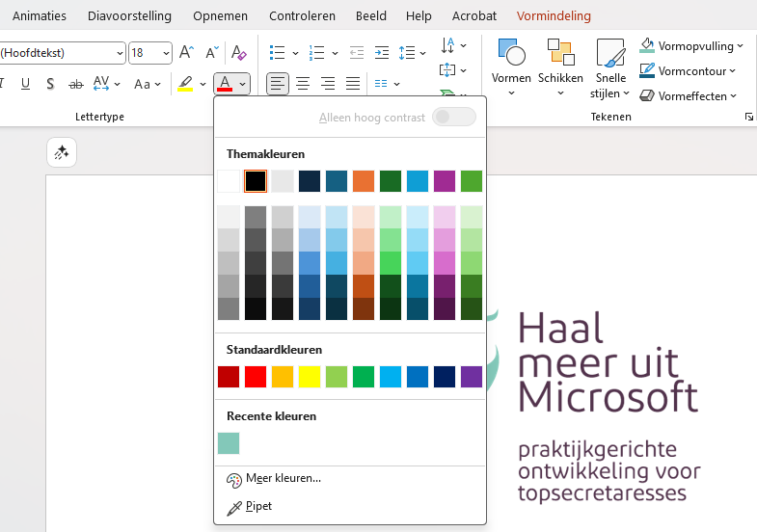Switch to the Vormindeling tab
This screenshot has height=532, width=757.
click(554, 16)
